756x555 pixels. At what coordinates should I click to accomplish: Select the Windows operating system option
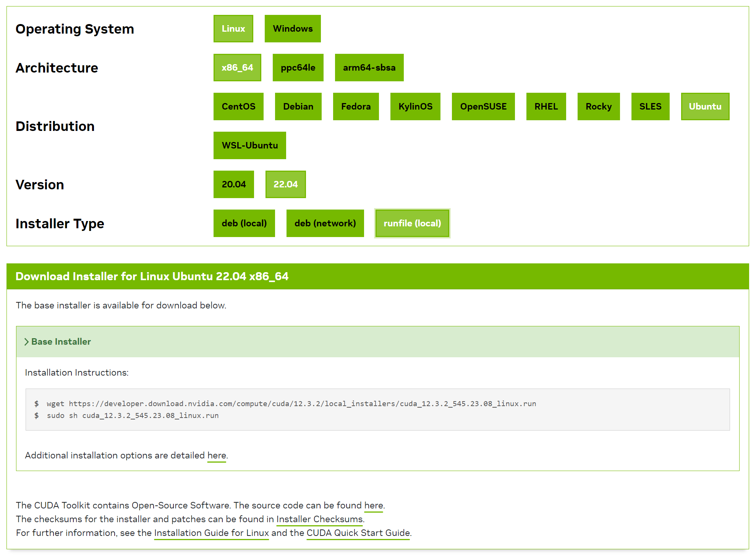point(292,29)
